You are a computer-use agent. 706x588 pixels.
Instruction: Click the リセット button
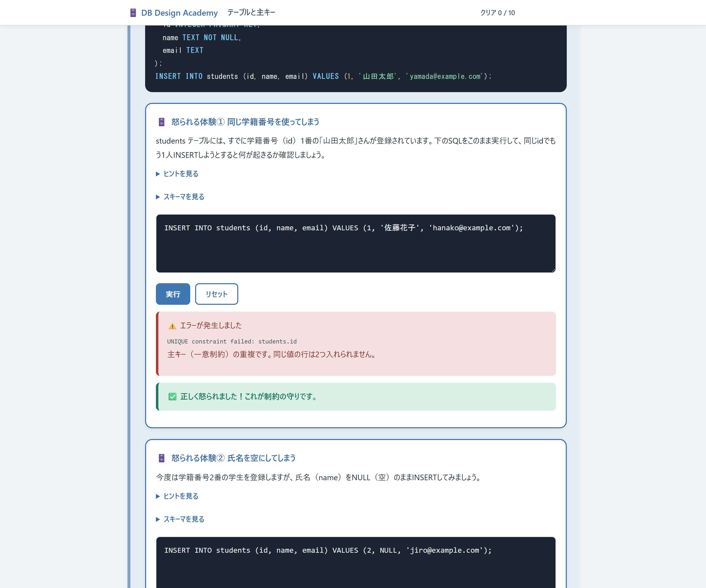tap(216, 294)
